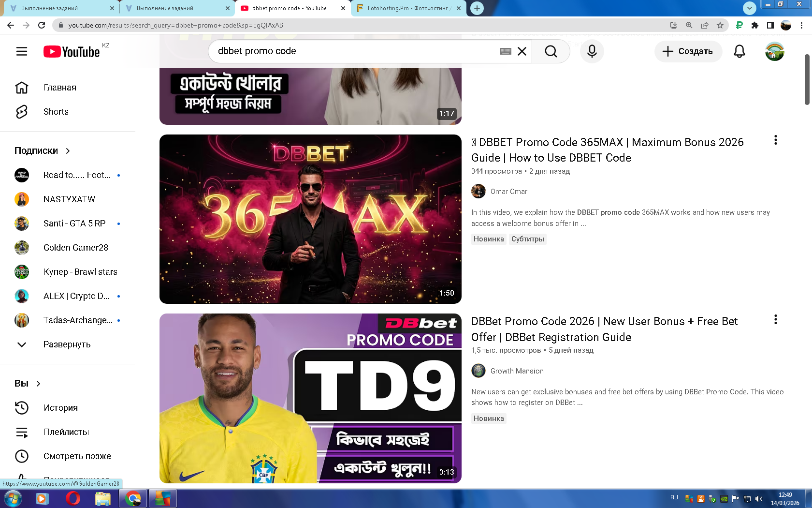Open the Growth Mansion channel name
Image resolution: width=812 pixels, height=508 pixels.
click(517, 371)
